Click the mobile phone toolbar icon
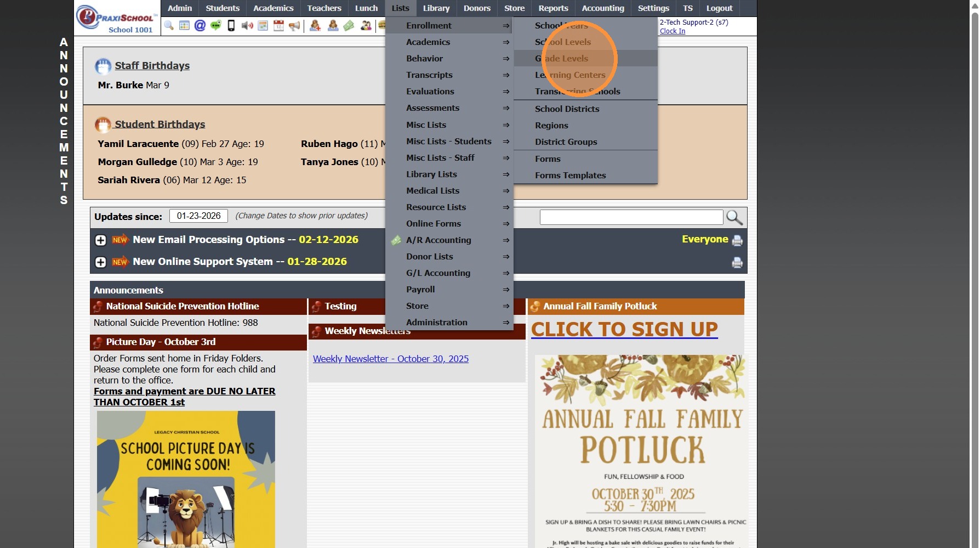Screen dimensions: 980x548 point(231,25)
